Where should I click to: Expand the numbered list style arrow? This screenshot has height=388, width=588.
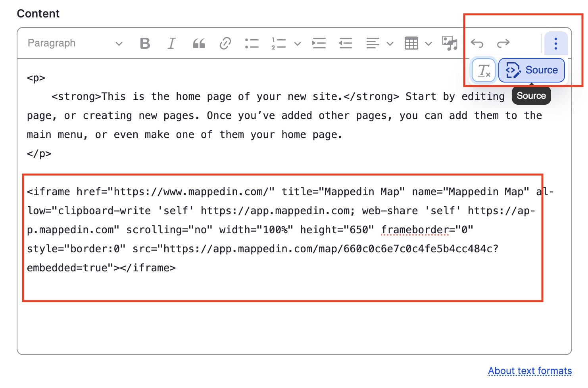pos(298,44)
